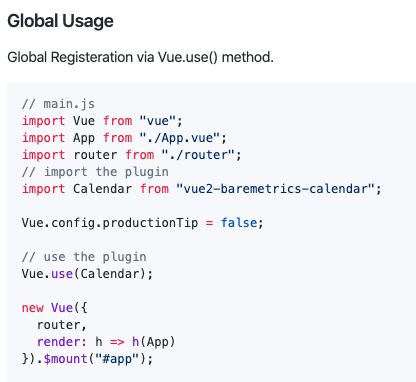This screenshot has width=416, height=382.
Task: Click the '// main.js' comment line
Action: click(x=58, y=104)
